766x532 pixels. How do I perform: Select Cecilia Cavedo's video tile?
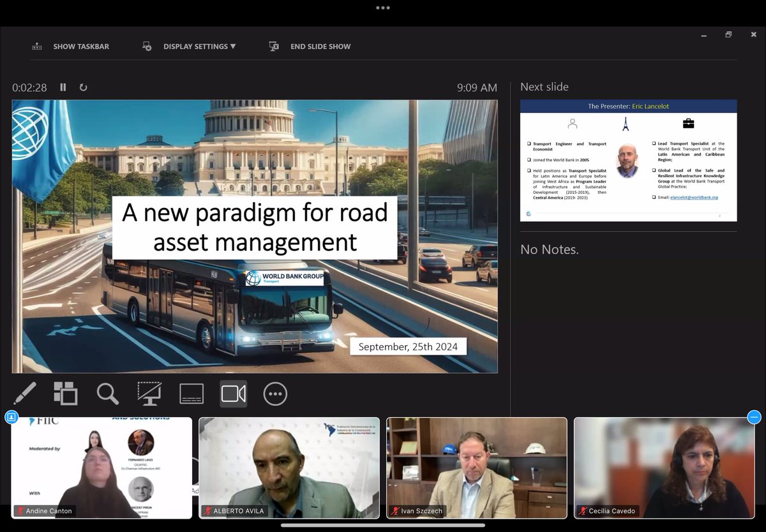pos(664,468)
